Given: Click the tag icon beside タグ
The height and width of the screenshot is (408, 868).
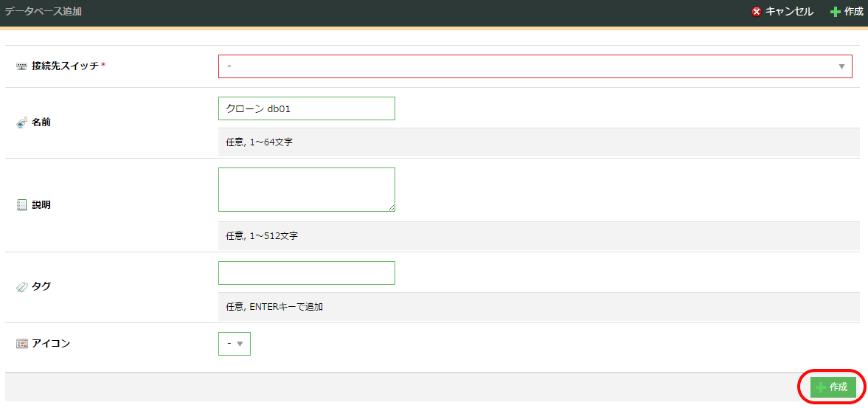Looking at the screenshot, I should click(21, 287).
